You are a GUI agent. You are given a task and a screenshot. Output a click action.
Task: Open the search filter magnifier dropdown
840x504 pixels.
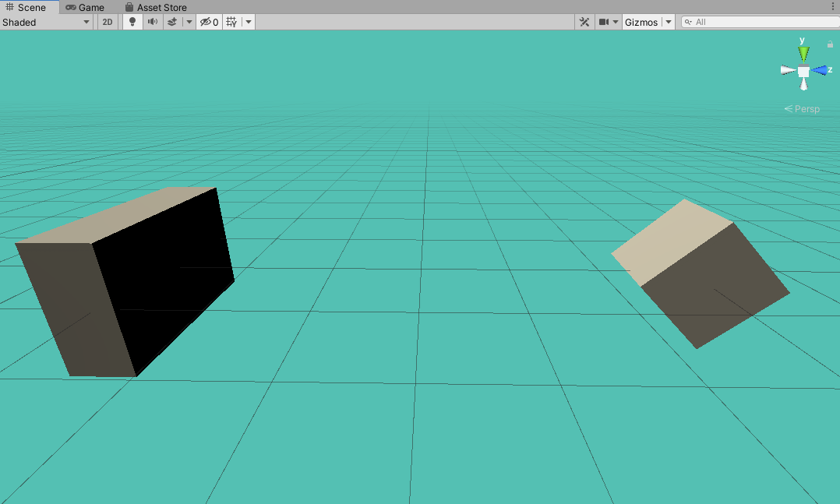688,22
